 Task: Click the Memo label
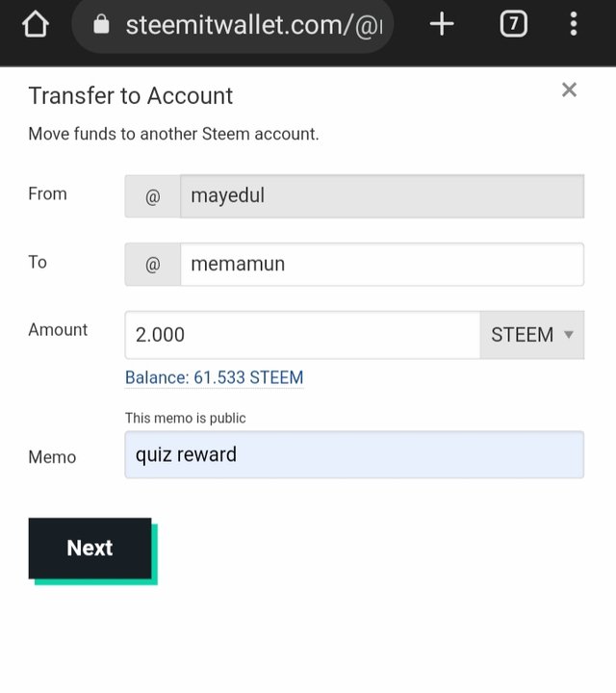coord(52,457)
